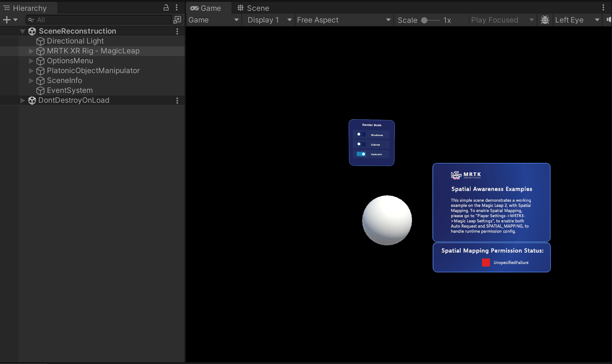
Task: Click the magnifier icon in the search bar
Action: tap(31, 20)
